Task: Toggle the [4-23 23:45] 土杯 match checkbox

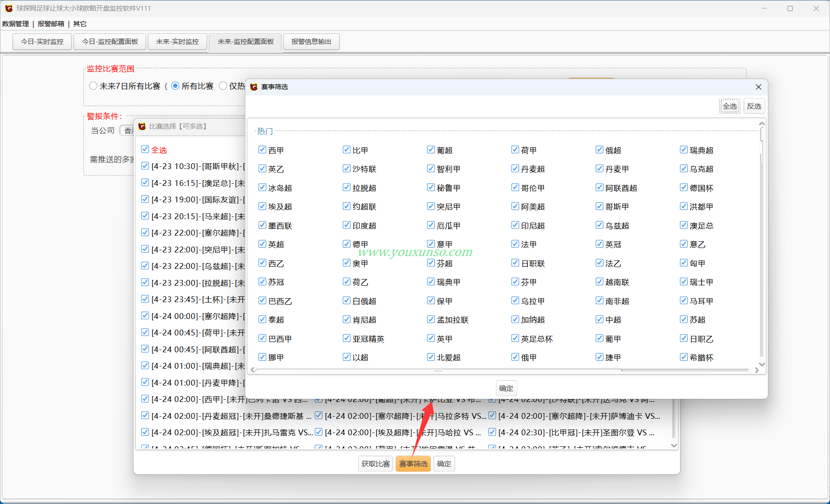Action: pos(145,299)
